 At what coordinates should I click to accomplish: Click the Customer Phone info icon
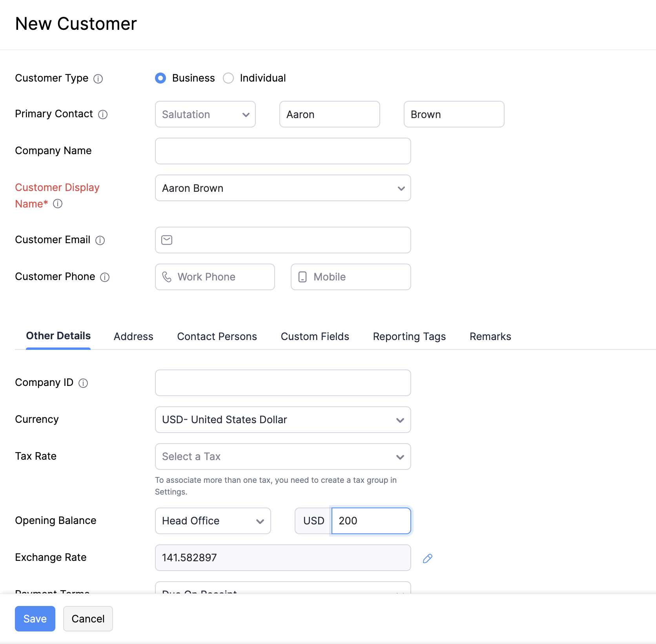tap(105, 277)
